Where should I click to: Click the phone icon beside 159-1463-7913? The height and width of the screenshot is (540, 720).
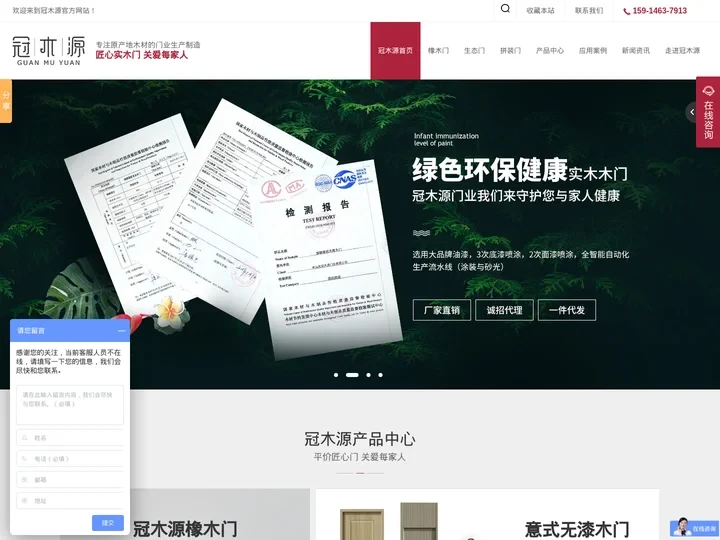[x=626, y=11]
